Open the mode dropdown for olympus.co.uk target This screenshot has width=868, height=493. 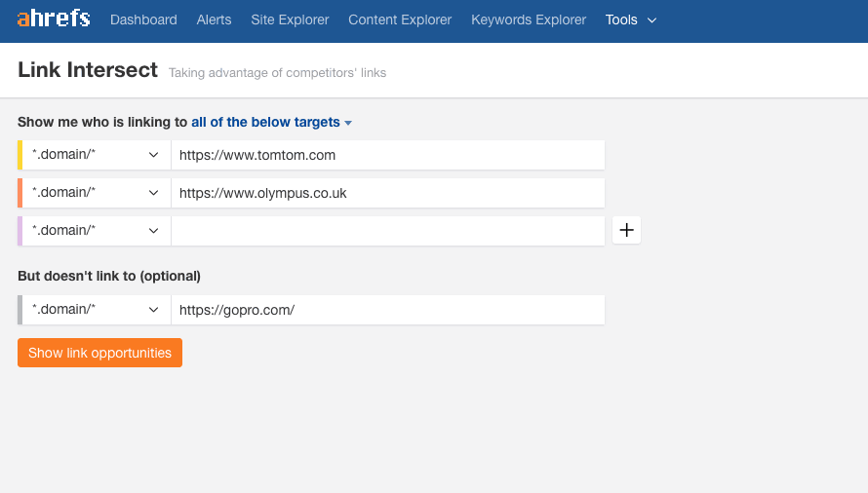(97, 193)
